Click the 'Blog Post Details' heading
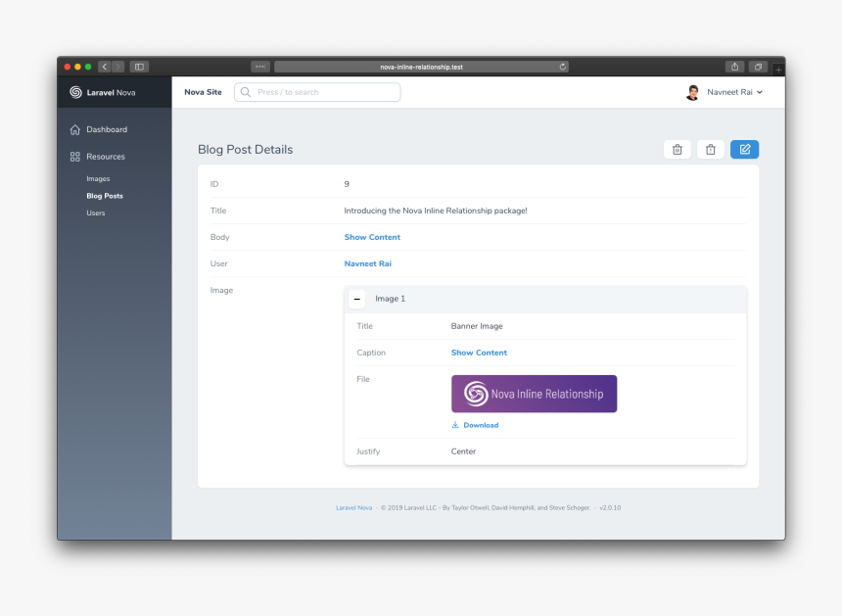 pos(246,149)
